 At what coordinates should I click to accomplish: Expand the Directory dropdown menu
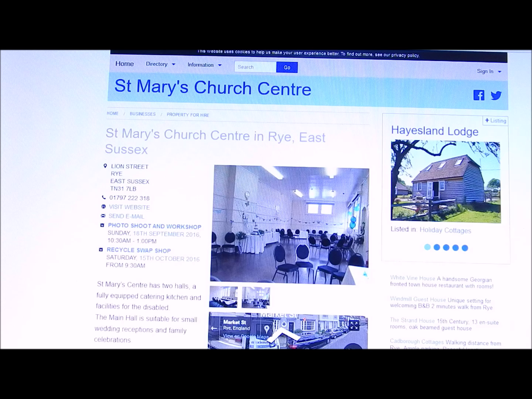[160, 64]
